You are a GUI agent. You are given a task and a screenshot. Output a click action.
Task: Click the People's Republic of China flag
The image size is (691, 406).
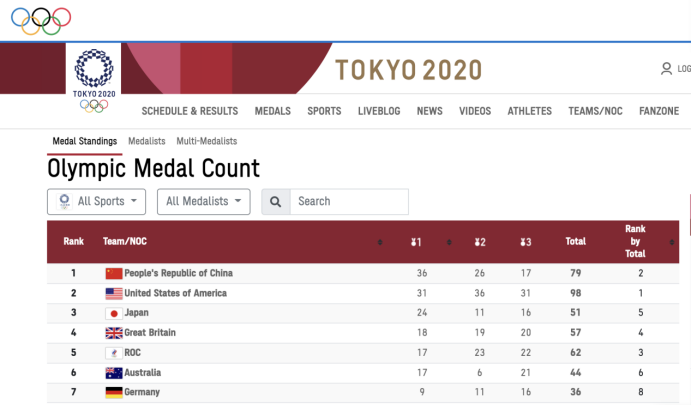click(114, 274)
